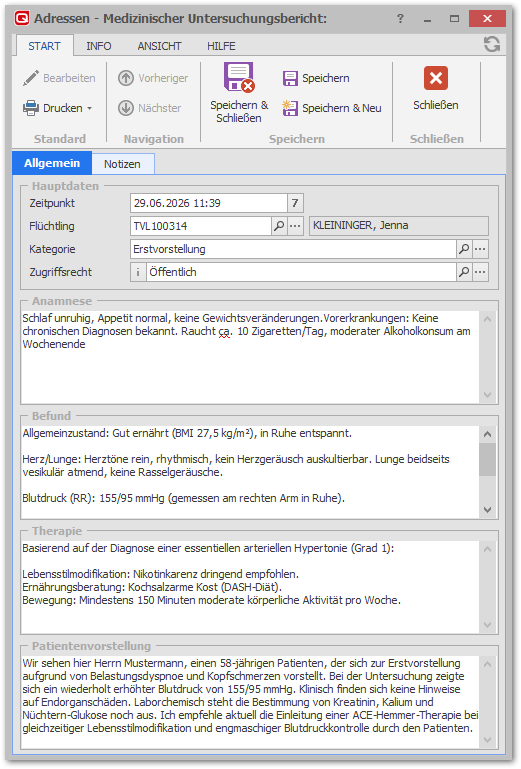Click into the Befund text area
This screenshot has height=769, width=521.
coord(250,472)
